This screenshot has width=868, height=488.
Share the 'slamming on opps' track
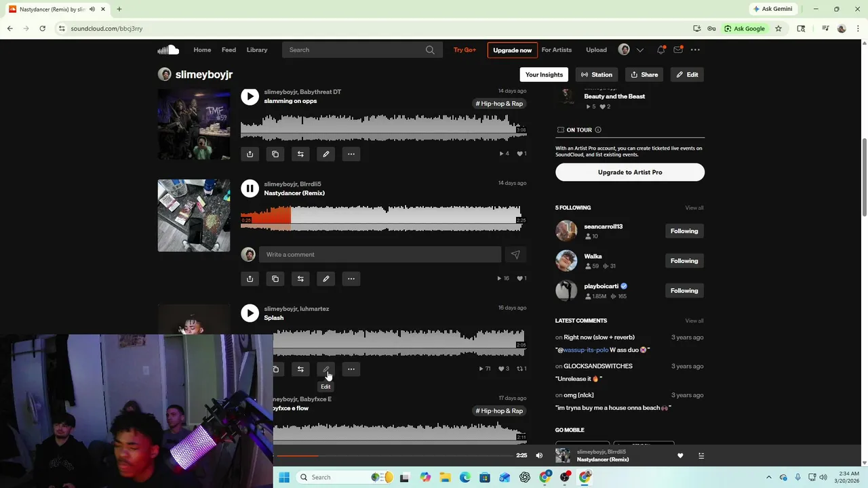click(250, 154)
